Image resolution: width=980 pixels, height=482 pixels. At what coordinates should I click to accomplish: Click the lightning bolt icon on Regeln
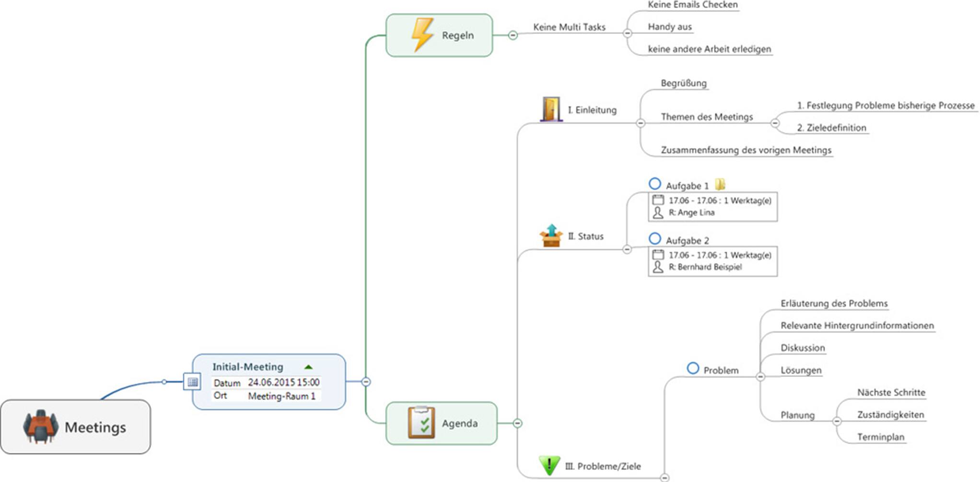pos(422,34)
